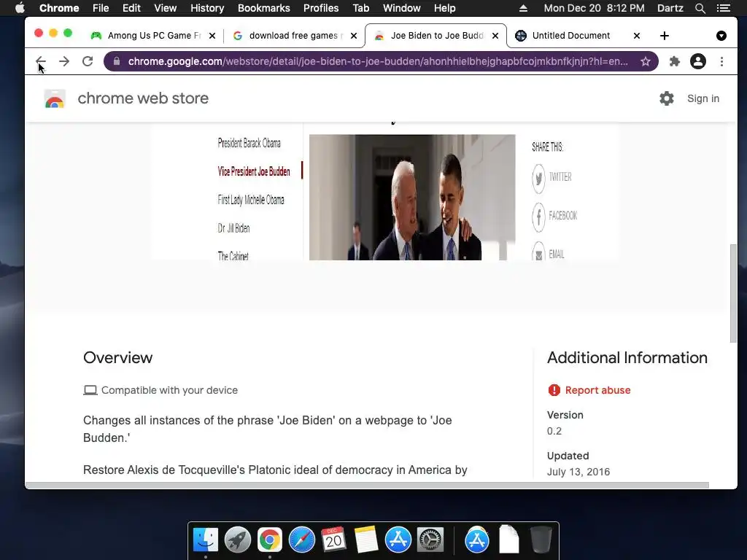Click the updated date July 13, 2016
Image resolution: width=747 pixels, height=560 pixels.
(x=578, y=472)
